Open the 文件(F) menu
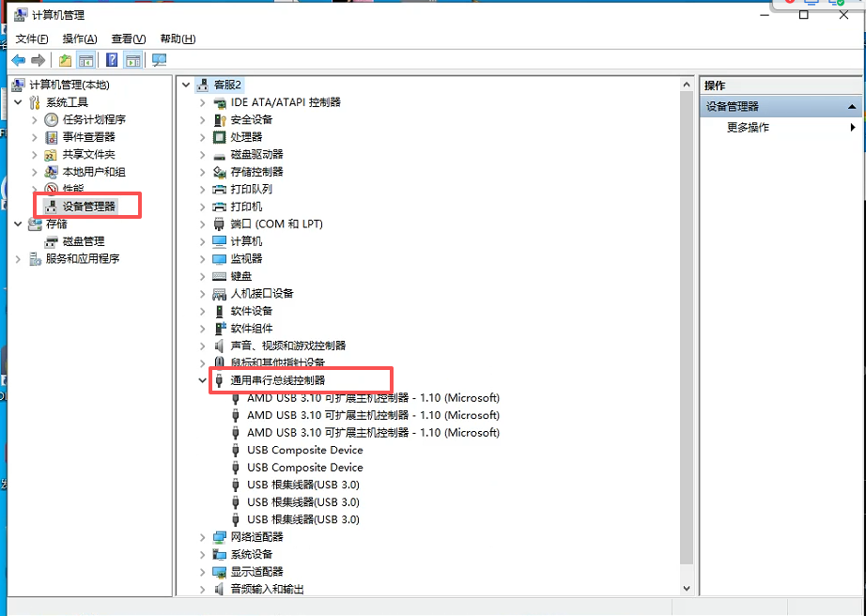 32,38
